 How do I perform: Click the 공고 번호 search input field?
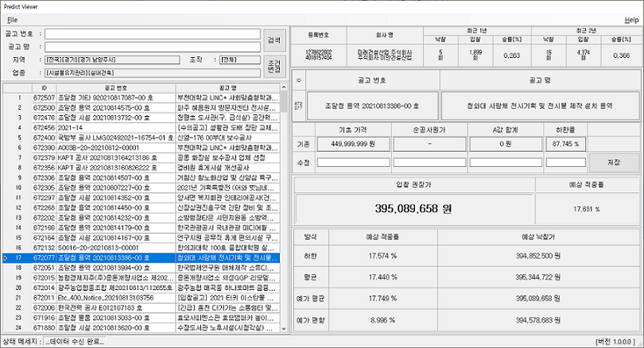click(153, 34)
